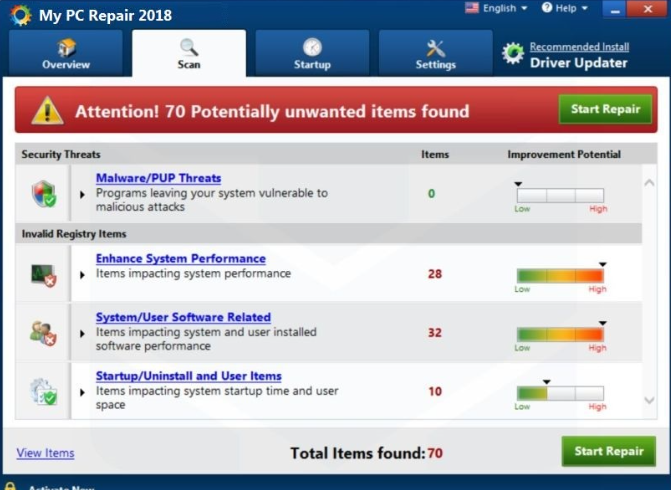Open the View Items link
Viewport: 671px width, 490px height.
[x=45, y=453]
